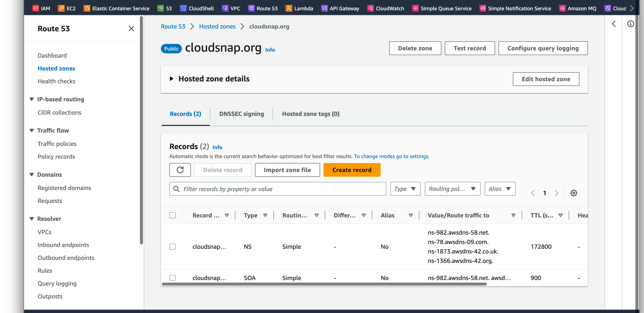Collapse Domains section
This screenshot has height=313, width=644.
31,175
